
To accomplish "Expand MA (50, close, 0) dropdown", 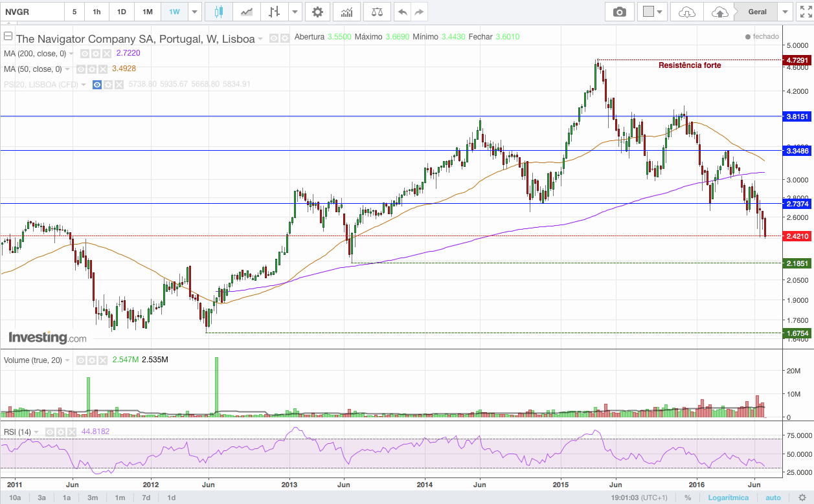I will [x=67, y=69].
